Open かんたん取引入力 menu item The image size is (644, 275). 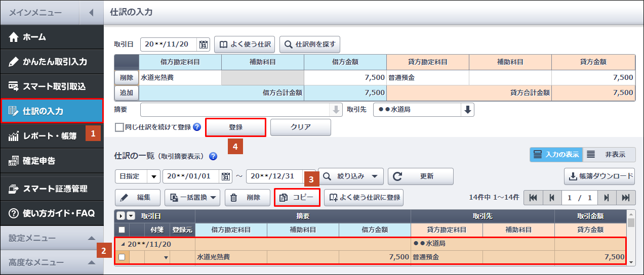(52, 62)
